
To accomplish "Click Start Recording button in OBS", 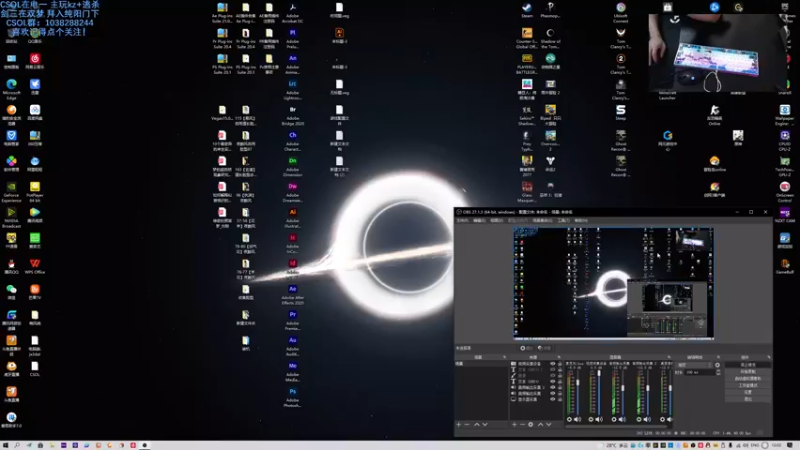I will click(x=748, y=371).
